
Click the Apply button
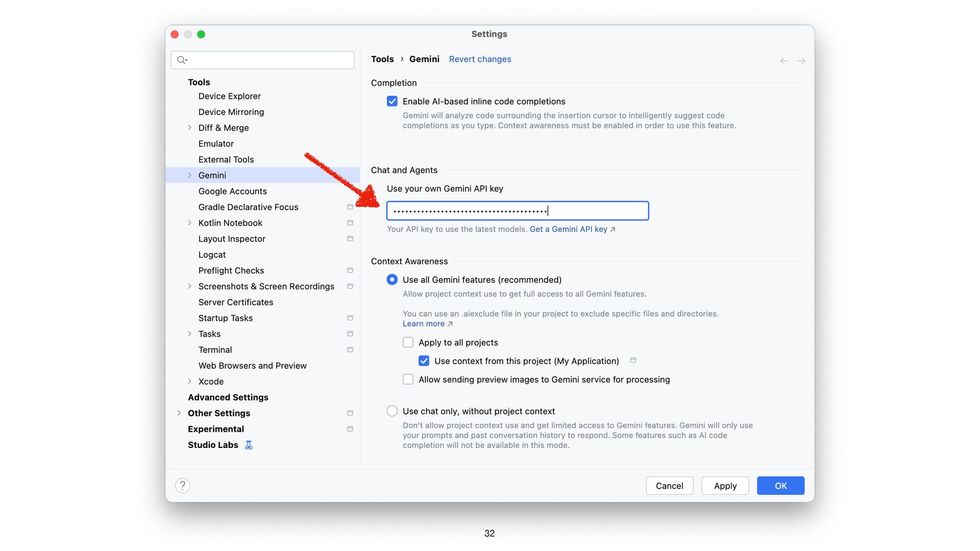coord(725,486)
